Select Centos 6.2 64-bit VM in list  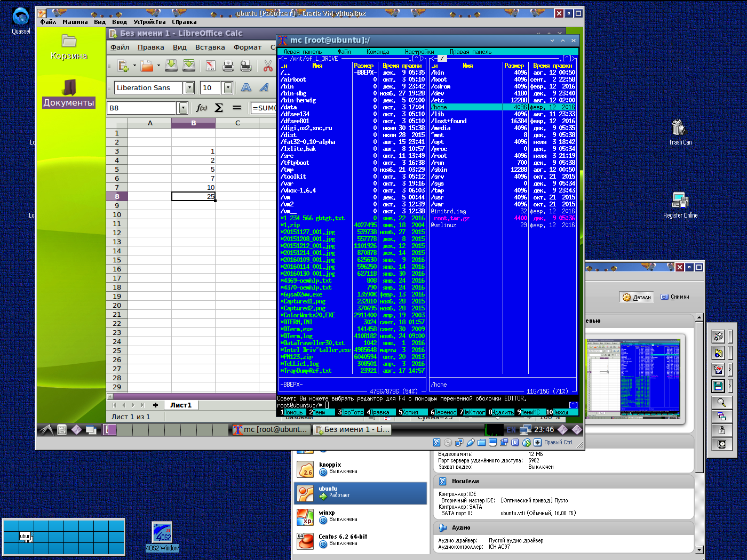[361, 540]
